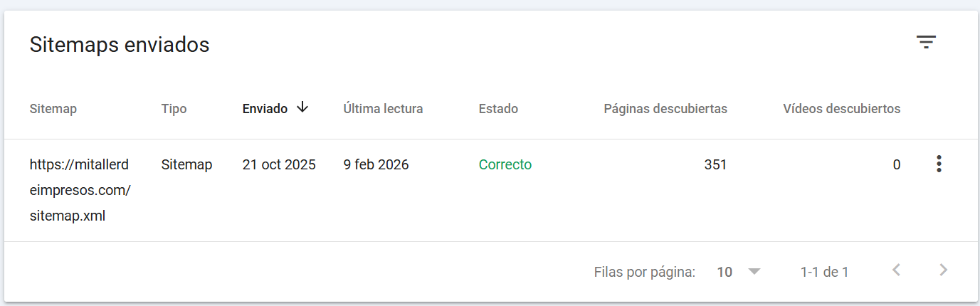
Task: Open the three-dot menu for the sitemap row
Action: (x=939, y=164)
